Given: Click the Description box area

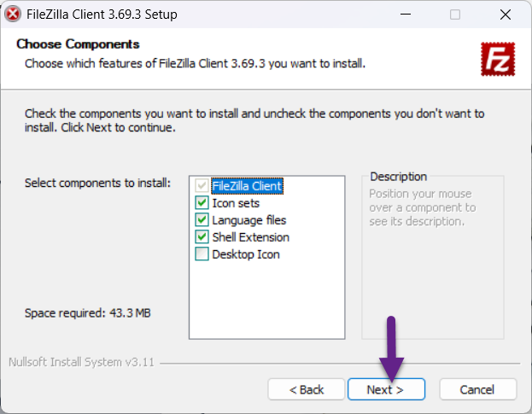Looking at the screenshot, I should point(432,256).
